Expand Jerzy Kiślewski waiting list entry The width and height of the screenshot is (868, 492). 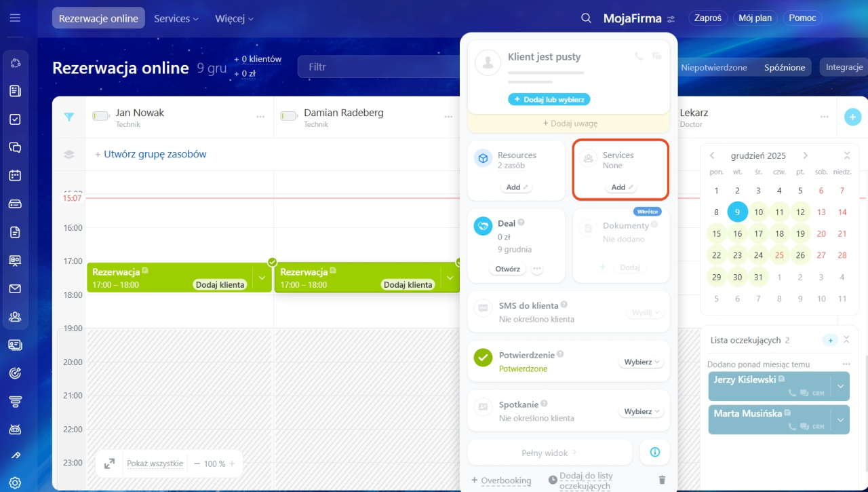coord(841,386)
